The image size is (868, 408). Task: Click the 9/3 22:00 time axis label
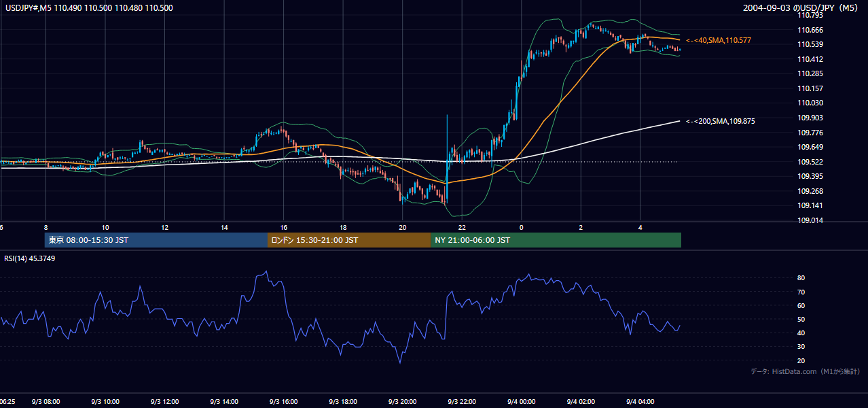[462, 402]
